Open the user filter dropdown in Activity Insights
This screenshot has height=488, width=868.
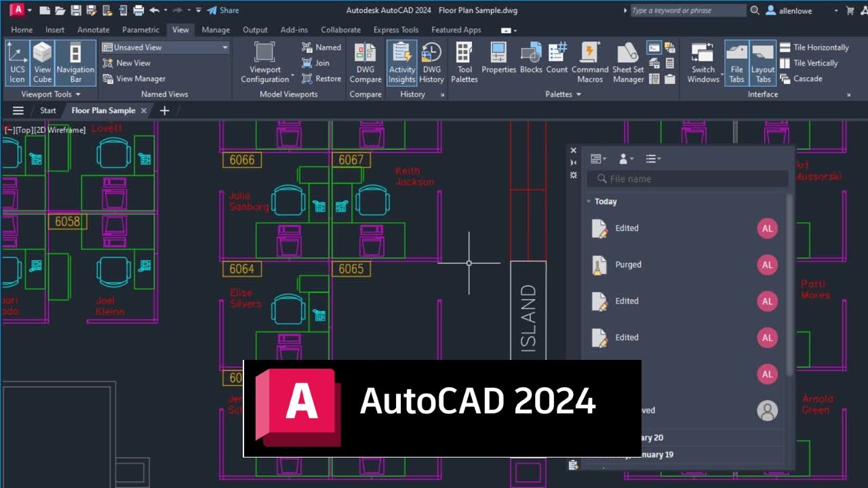coord(626,159)
